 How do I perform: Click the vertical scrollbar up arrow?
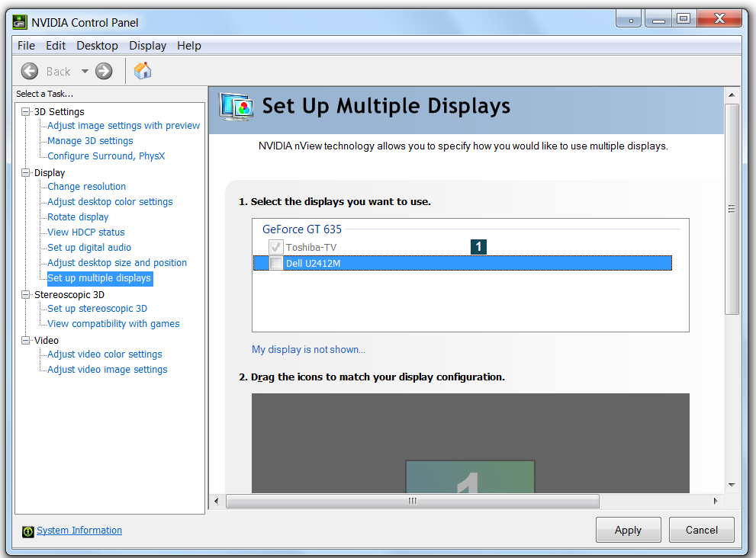[x=732, y=95]
